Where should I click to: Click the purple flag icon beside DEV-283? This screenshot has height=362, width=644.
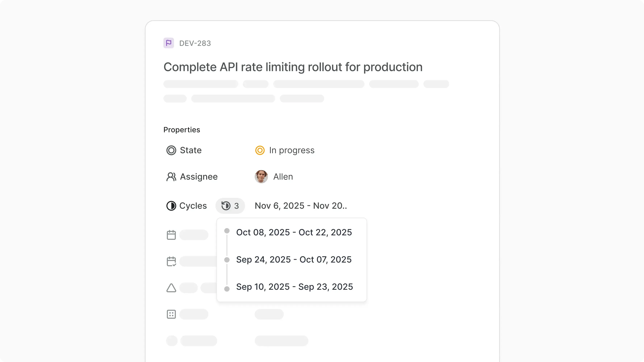(x=168, y=43)
